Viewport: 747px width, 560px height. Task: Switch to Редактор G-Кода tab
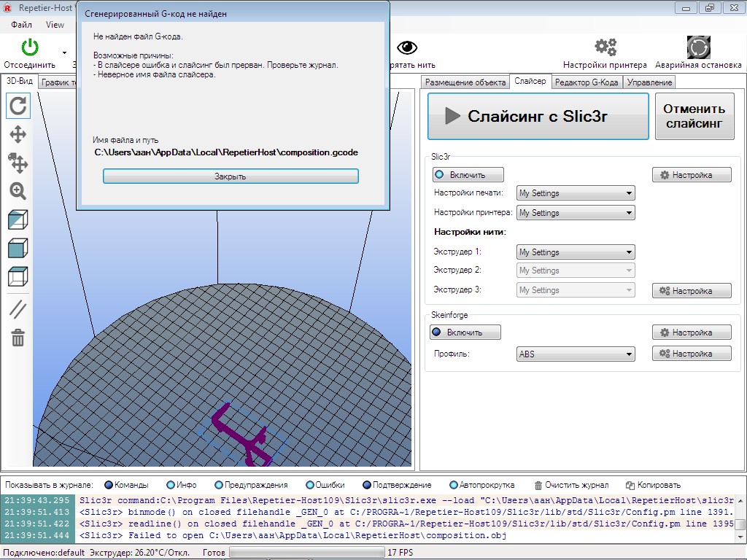coord(587,82)
